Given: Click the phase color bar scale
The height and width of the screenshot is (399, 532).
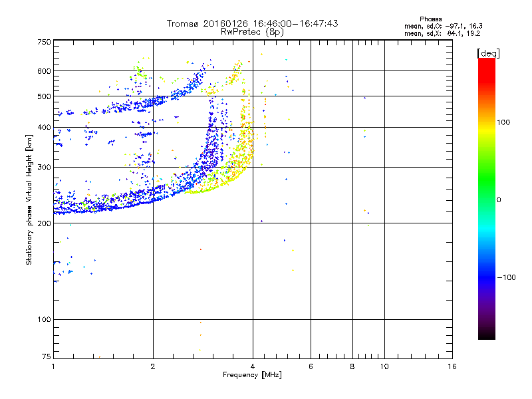Looking at the screenshot, I should click(x=487, y=198).
